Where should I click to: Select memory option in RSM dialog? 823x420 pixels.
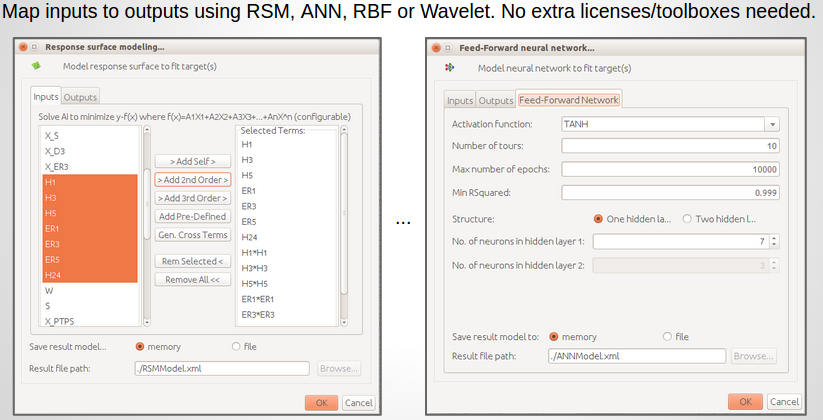tap(140, 347)
